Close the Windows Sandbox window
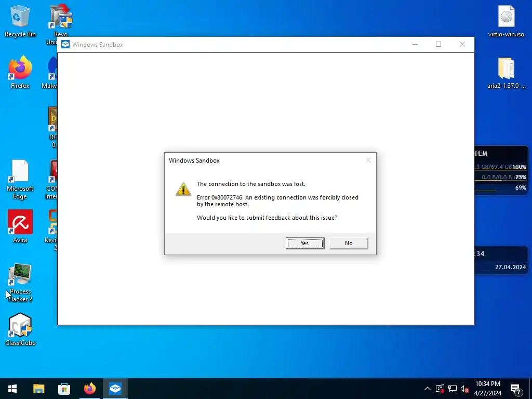This screenshot has width=532, height=399. (x=462, y=45)
